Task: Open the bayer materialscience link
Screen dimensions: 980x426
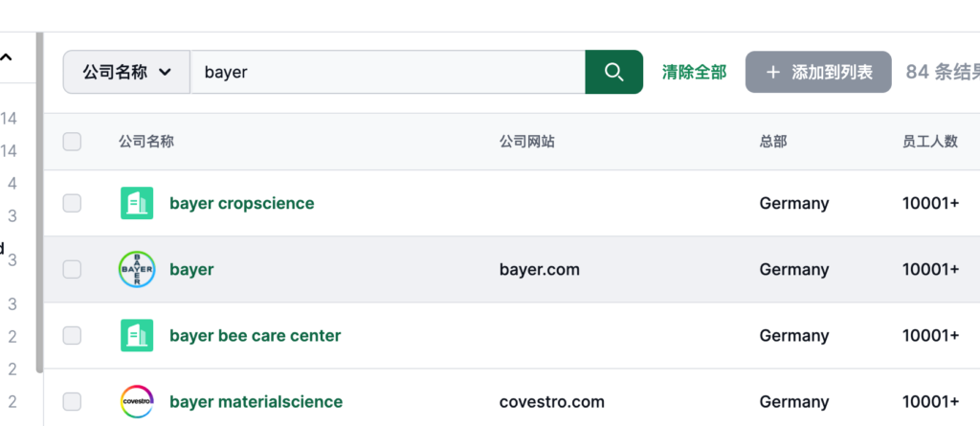Action: pos(256,402)
